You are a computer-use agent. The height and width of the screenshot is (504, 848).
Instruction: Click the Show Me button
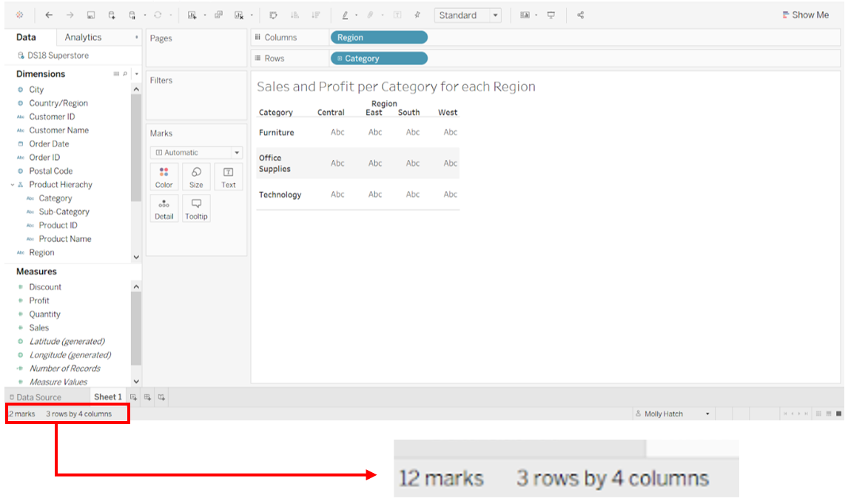(805, 14)
